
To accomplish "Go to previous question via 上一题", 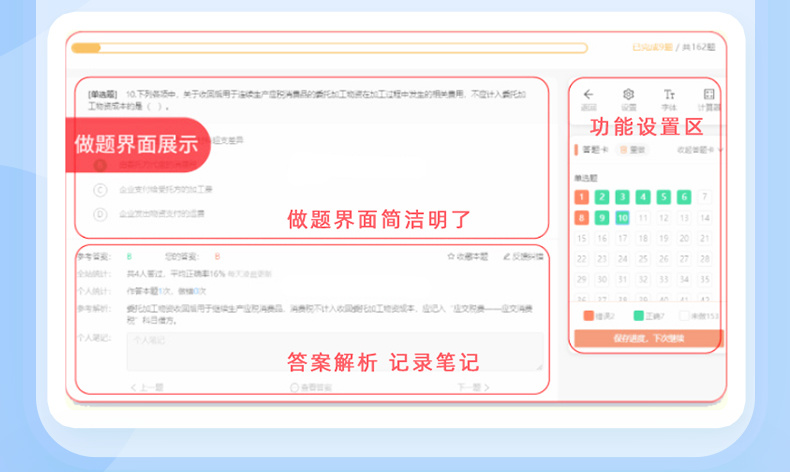I will click(x=147, y=387).
